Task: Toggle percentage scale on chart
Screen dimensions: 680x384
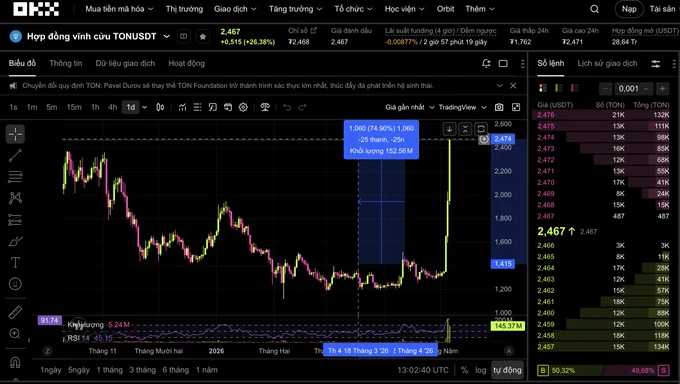Action: (464, 370)
